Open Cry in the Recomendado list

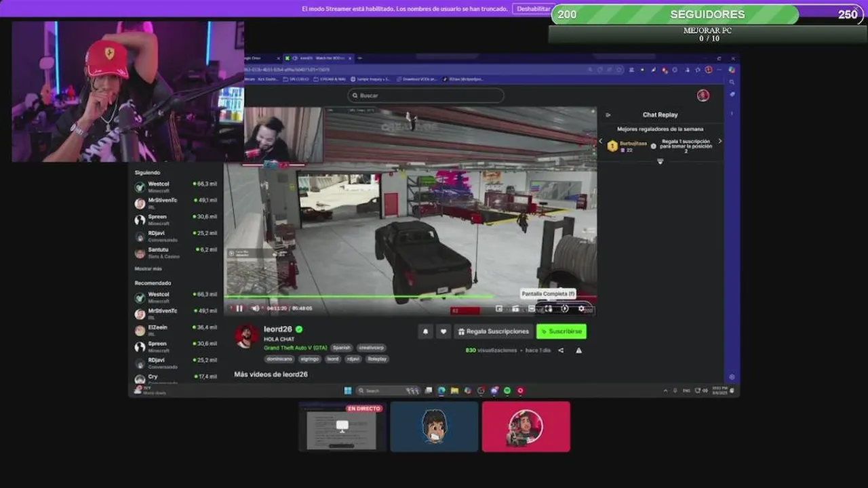(176, 379)
